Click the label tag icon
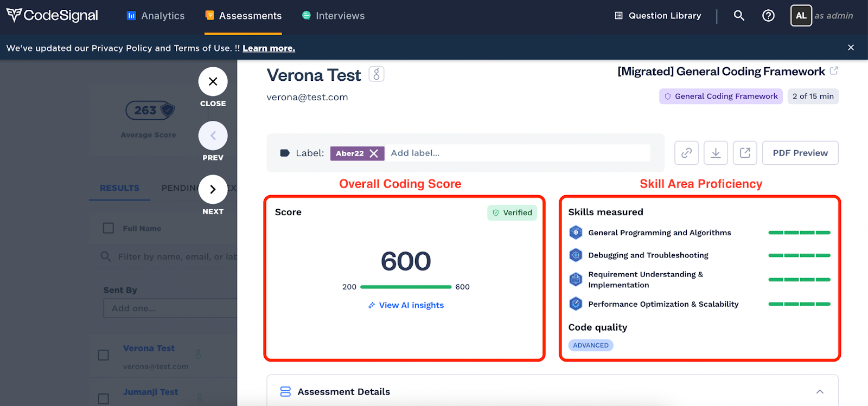The image size is (868, 406). coord(285,153)
